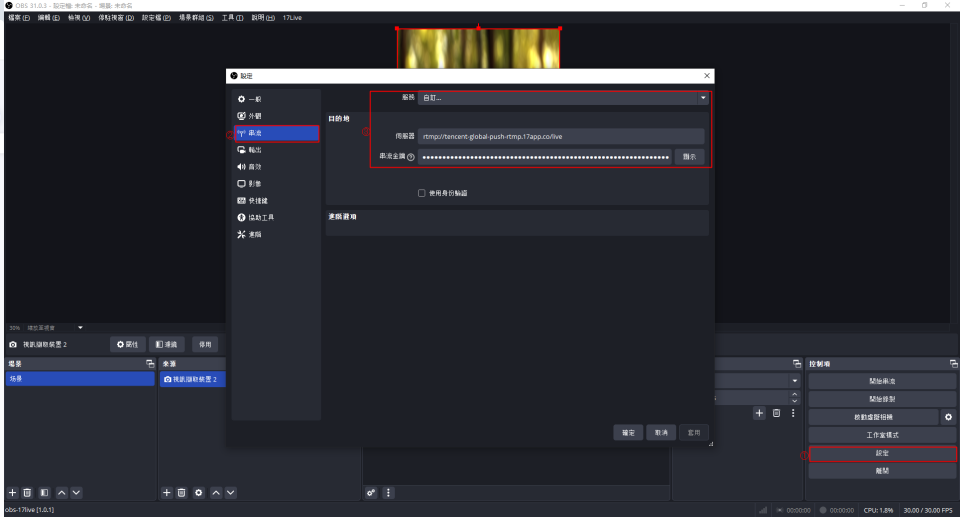The height and width of the screenshot is (517, 960).
Task: Open source properties gear in Sources panel
Action: pos(199,492)
